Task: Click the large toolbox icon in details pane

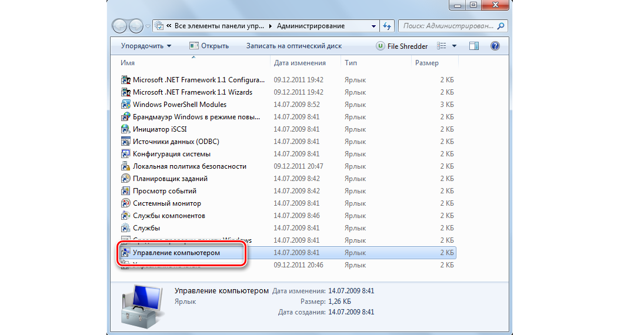Action: (142, 304)
